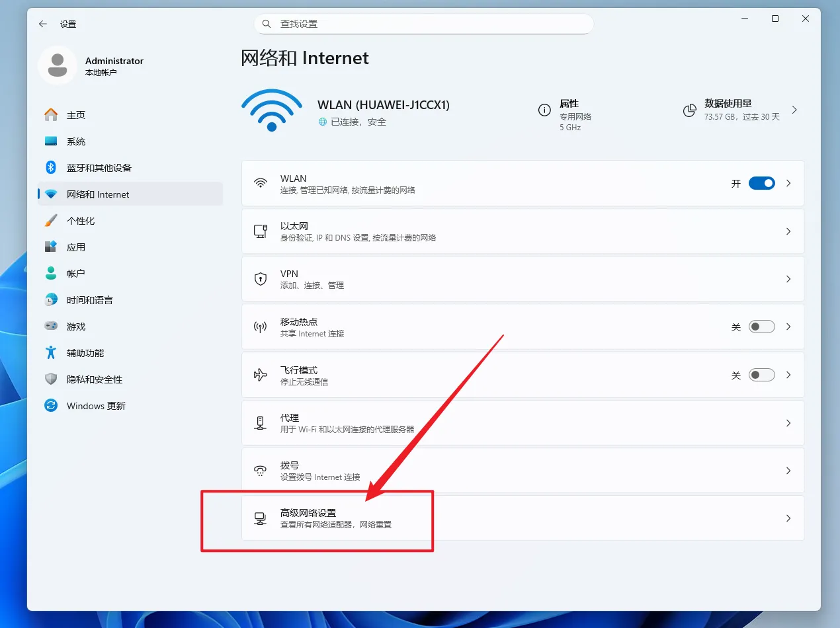Click the clock globe icon beside 时间和语言
Viewport: 840px width, 628px height.
pos(51,300)
